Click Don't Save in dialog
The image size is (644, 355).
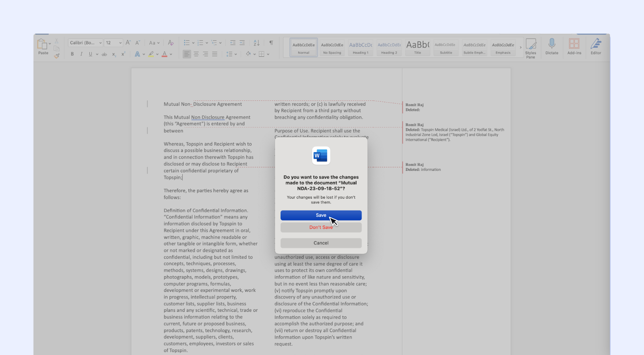tap(321, 227)
